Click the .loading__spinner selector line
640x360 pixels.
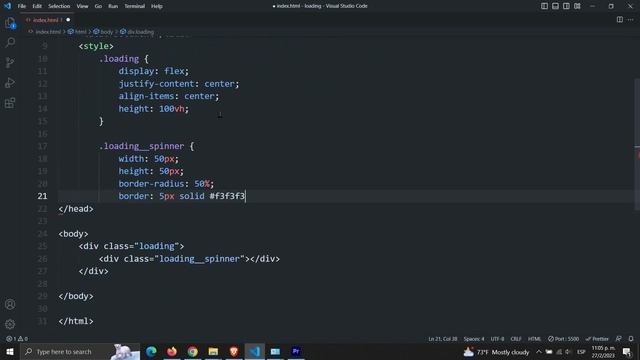pos(147,146)
